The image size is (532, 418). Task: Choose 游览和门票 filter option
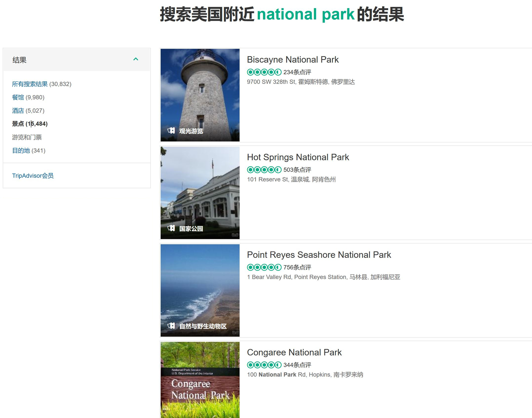[27, 137]
